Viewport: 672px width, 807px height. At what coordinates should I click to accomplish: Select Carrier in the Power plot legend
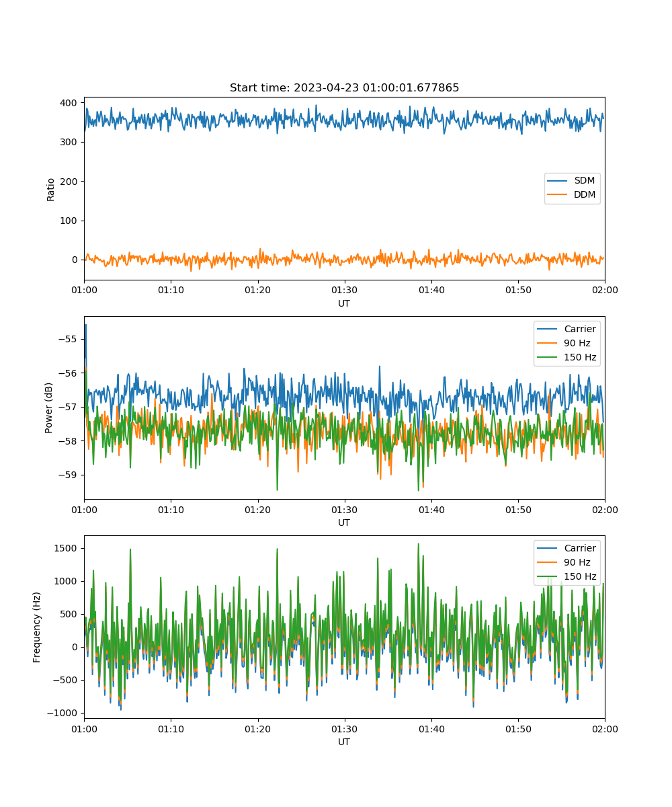[567, 329]
